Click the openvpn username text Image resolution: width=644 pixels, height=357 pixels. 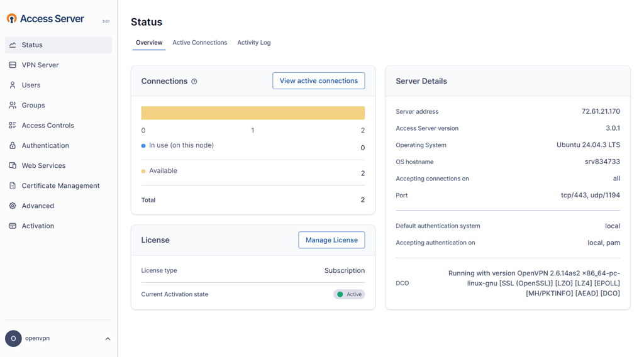pos(37,339)
